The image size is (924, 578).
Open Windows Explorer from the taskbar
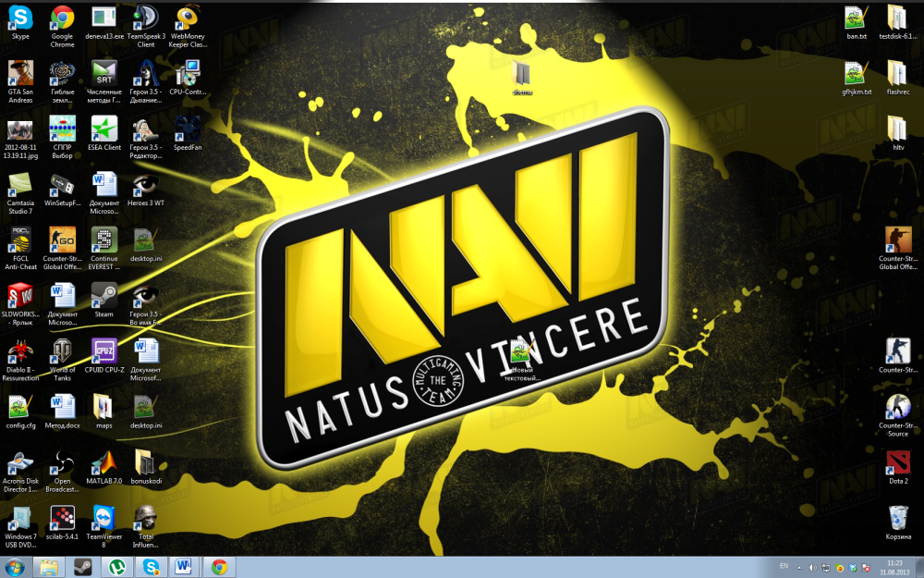point(48,568)
